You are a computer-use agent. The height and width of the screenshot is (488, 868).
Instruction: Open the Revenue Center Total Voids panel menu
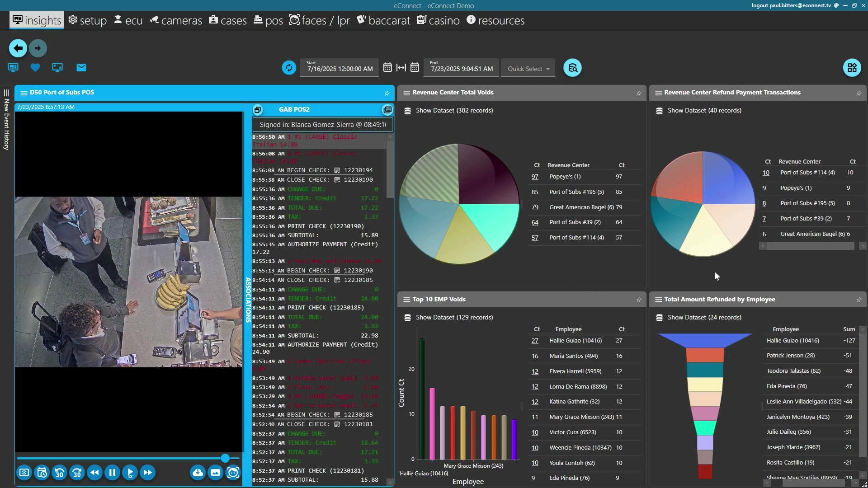point(406,93)
